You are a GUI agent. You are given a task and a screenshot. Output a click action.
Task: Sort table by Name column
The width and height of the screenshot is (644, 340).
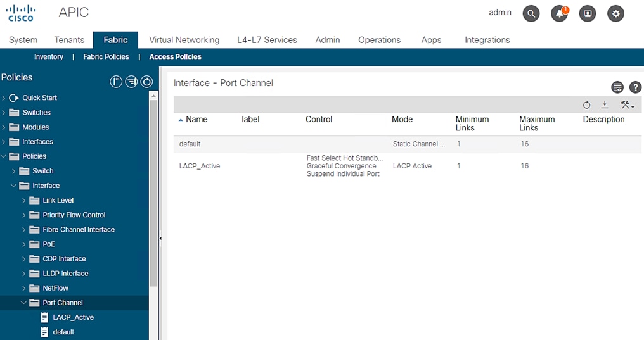click(196, 119)
